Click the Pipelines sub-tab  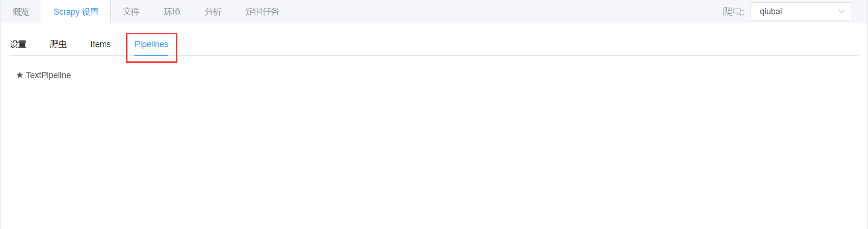coord(151,44)
